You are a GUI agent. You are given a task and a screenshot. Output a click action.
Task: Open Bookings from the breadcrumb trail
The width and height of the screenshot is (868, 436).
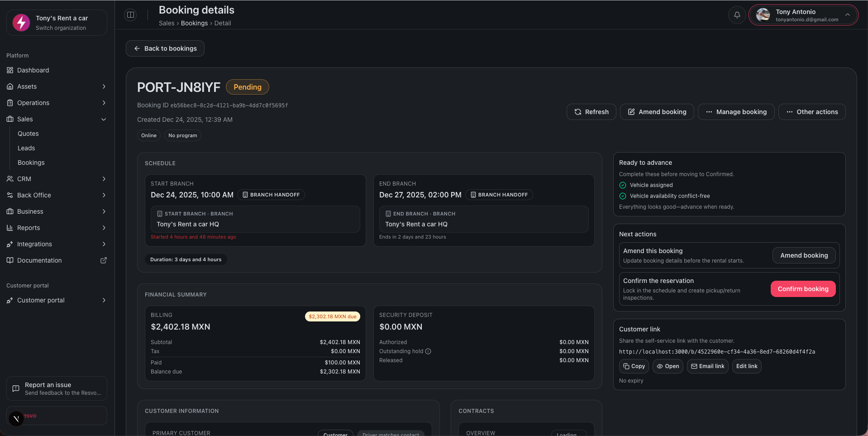pos(194,23)
